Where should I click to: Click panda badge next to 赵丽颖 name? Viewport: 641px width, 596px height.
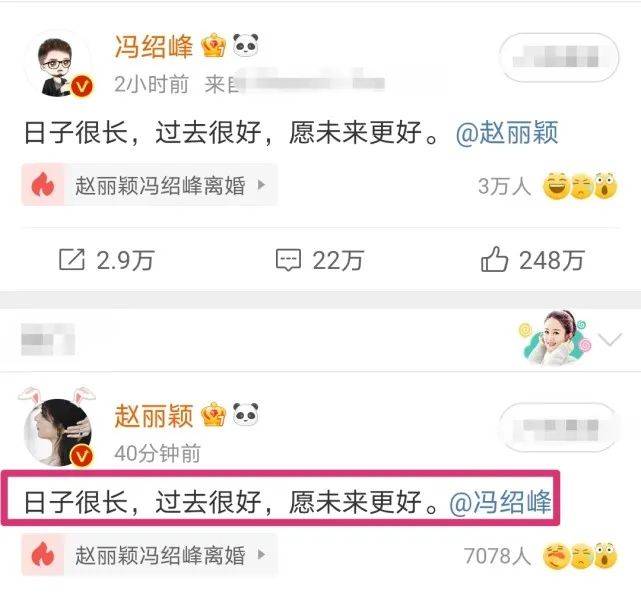click(x=245, y=414)
